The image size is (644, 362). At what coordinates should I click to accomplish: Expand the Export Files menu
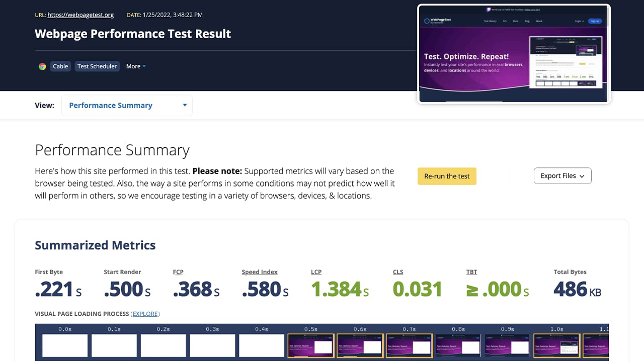(562, 176)
